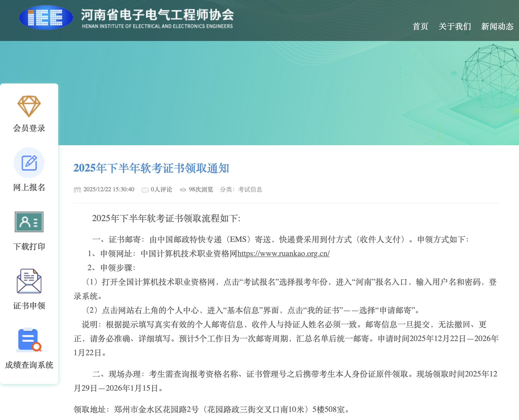This screenshot has width=519, height=420.
Task: Click the 会员登录 sidebar label
Action: coord(29,128)
